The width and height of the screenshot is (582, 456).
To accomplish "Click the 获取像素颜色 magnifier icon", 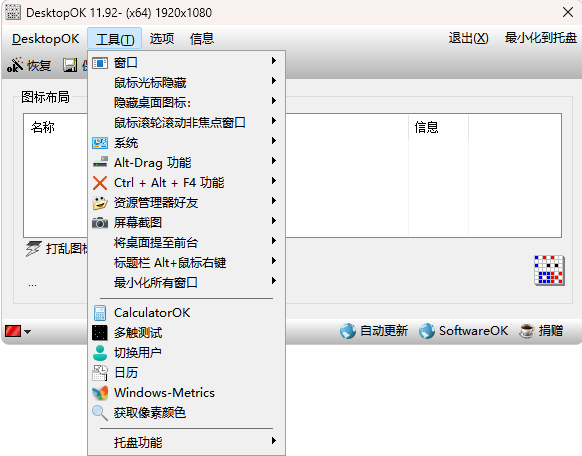I will (x=100, y=413).
